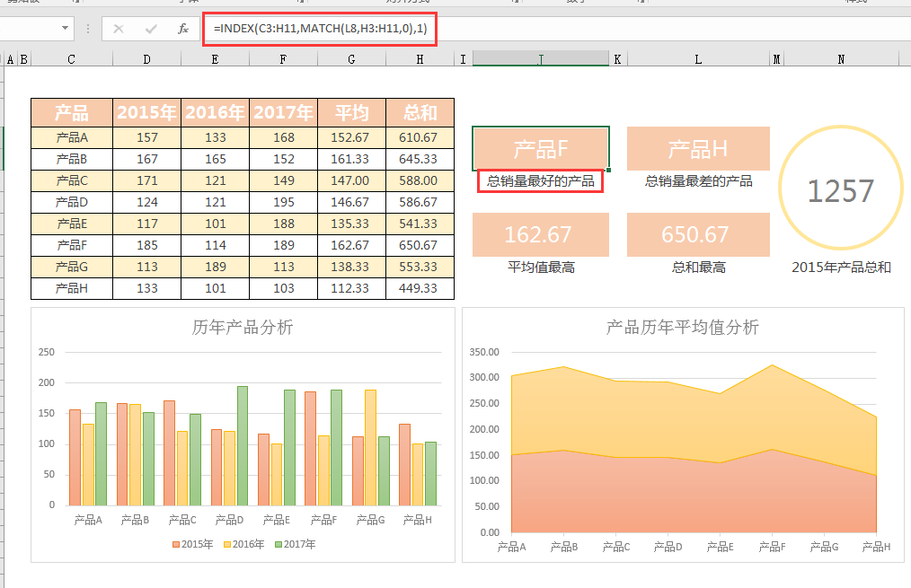Select the 2016年 header cell
This screenshot has width=911, height=588.
click(x=215, y=112)
